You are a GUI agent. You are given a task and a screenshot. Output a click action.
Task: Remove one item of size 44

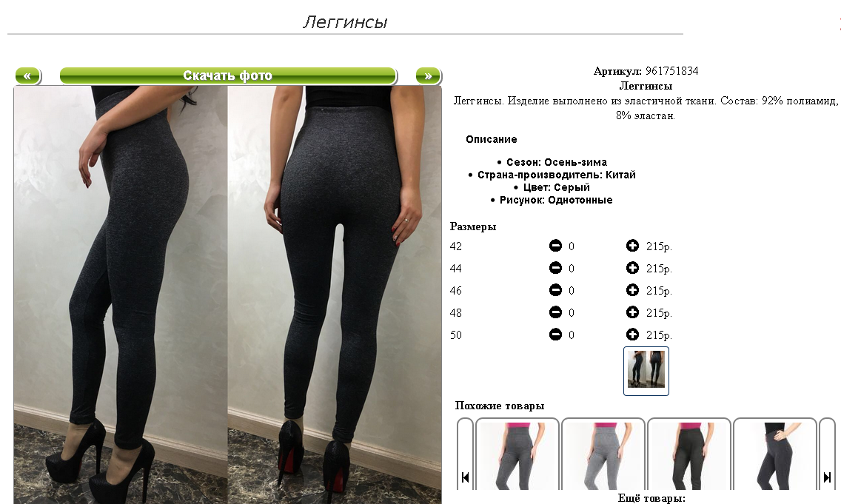tap(556, 268)
